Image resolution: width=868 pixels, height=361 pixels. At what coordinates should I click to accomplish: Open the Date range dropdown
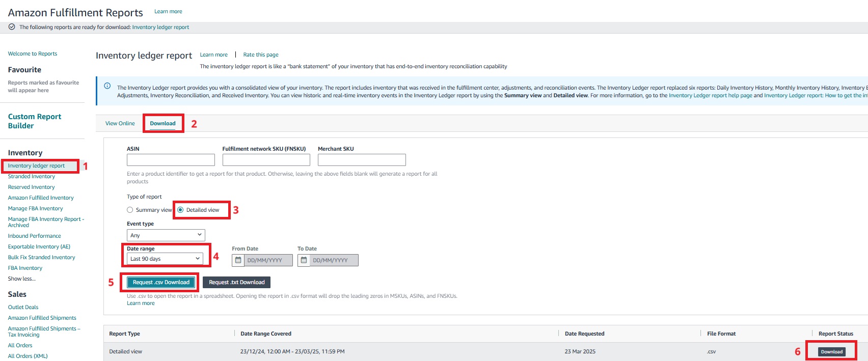point(165,259)
